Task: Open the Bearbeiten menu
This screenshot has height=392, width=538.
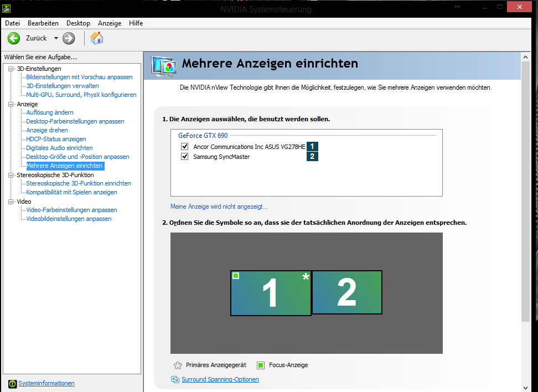Action: tap(43, 23)
